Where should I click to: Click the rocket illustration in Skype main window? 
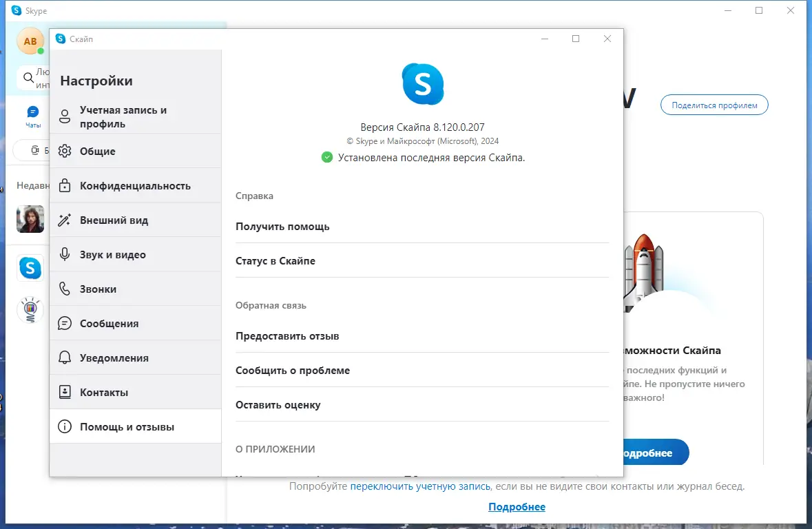click(x=643, y=273)
